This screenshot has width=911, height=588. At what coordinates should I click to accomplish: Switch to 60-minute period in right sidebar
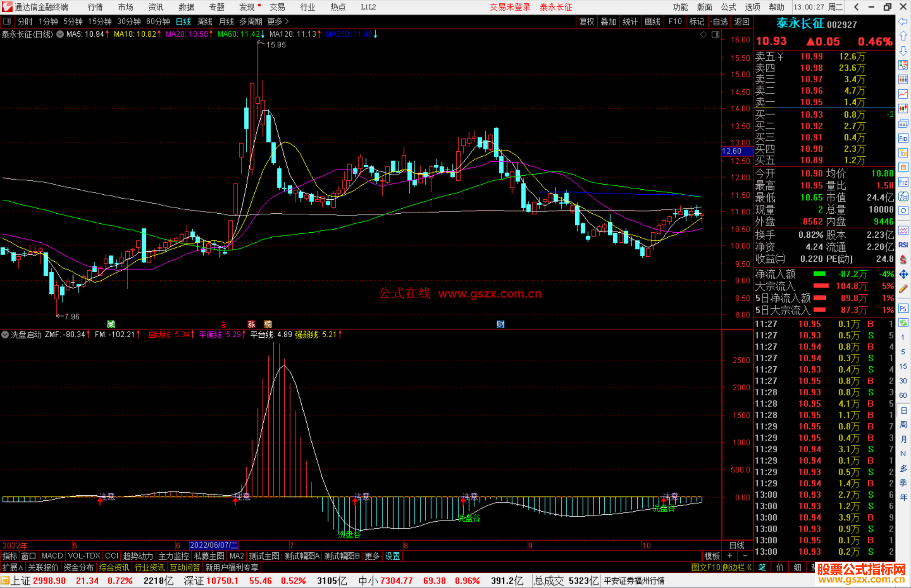click(903, 395)
